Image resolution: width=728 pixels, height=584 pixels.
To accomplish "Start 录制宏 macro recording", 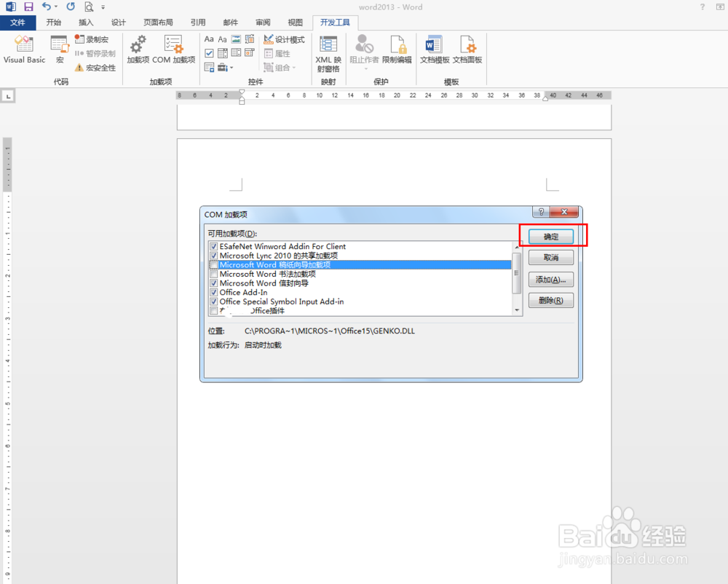I will coord(92,39).
